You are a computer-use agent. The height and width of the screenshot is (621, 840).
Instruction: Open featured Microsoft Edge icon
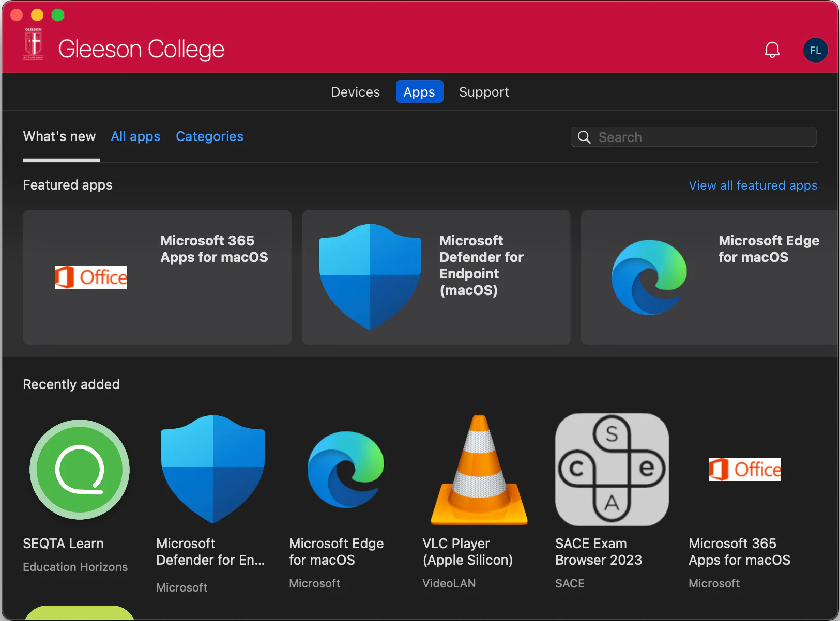coord(649,277)
